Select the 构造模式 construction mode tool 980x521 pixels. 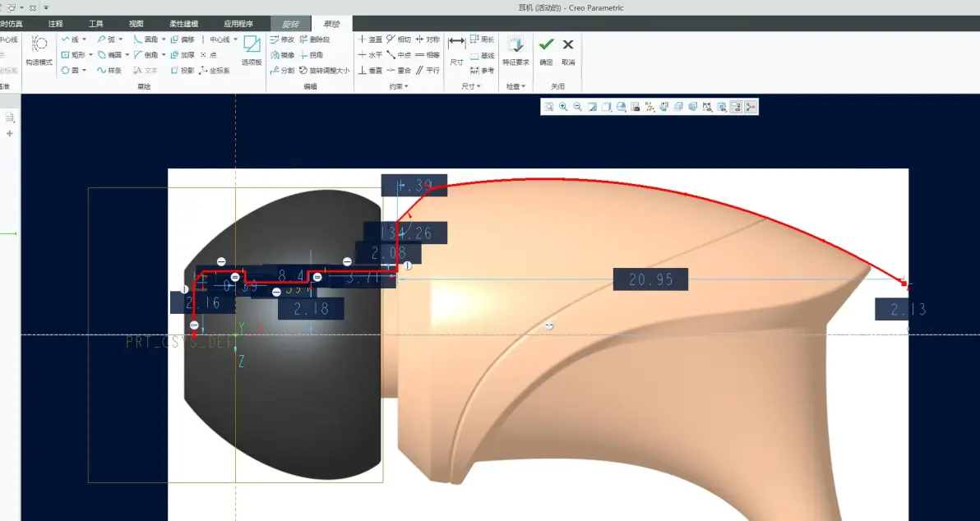click(x=39, y=51)
